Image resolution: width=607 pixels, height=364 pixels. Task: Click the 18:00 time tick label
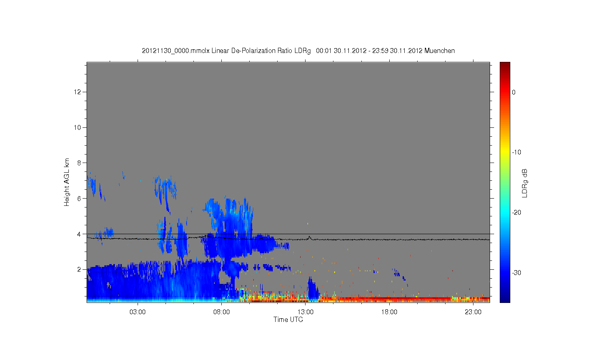click(x=389, y=312)
